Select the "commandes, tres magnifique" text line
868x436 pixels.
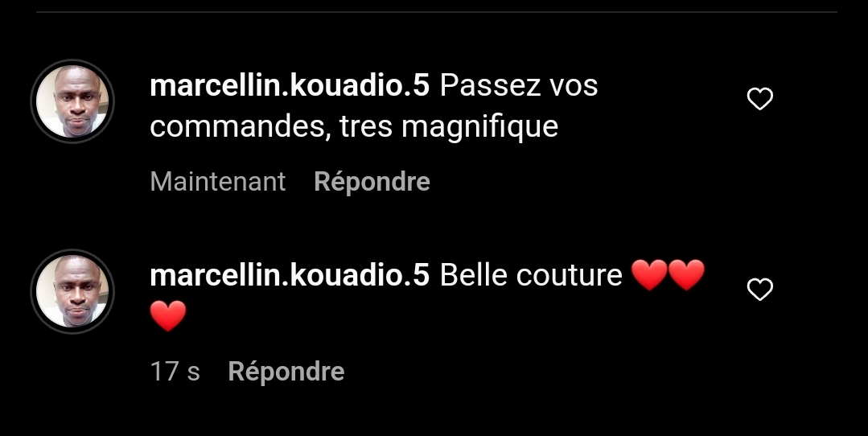pyautogui.click(x=354, y=127)
